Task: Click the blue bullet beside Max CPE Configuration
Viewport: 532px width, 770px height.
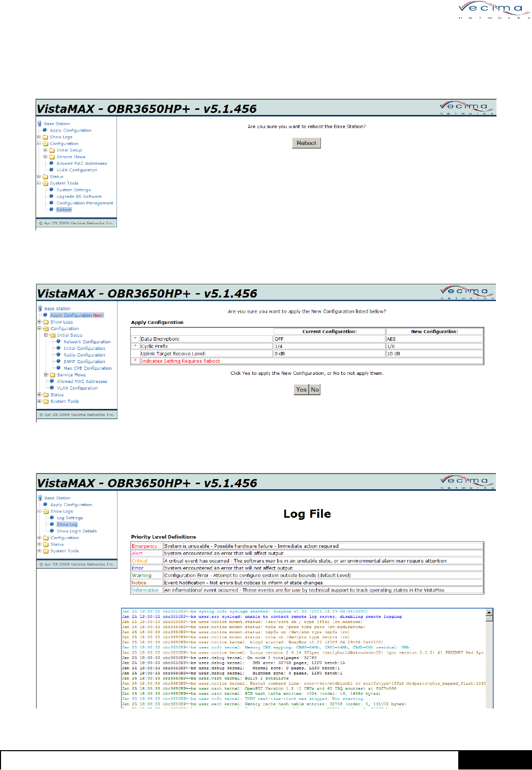Action: (x=58, y=368)
